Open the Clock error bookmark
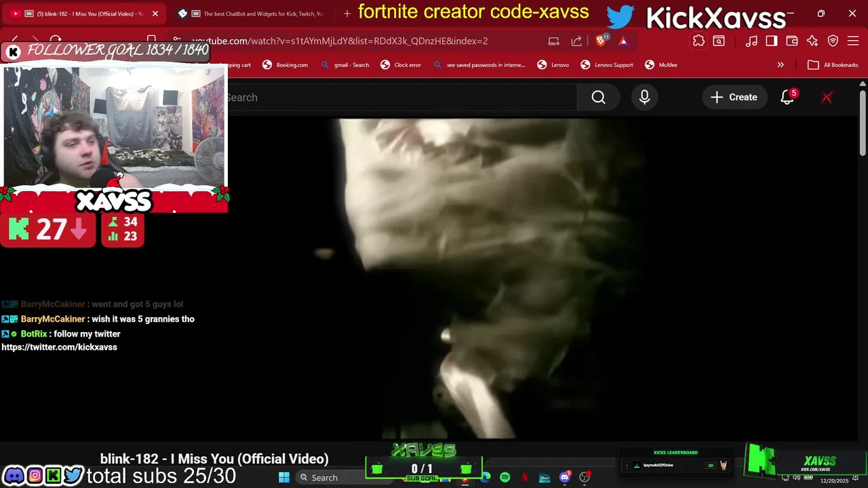The image size is (868, 488). [x=401, y=65]
